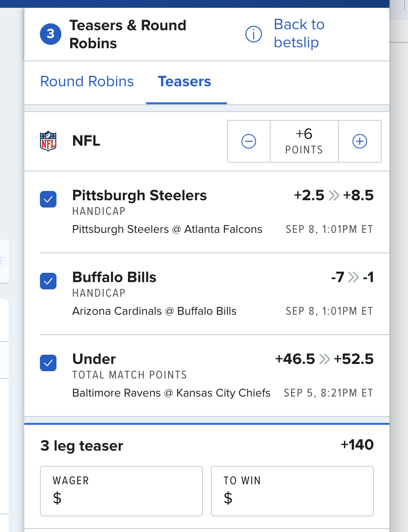This screenshot has width=408, height=532.
Task: Click the +6 Points value box
Action: tap(304, 141)
